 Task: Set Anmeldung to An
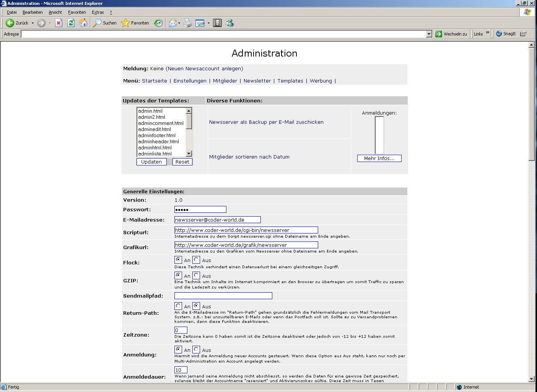(x=178, y=349)
